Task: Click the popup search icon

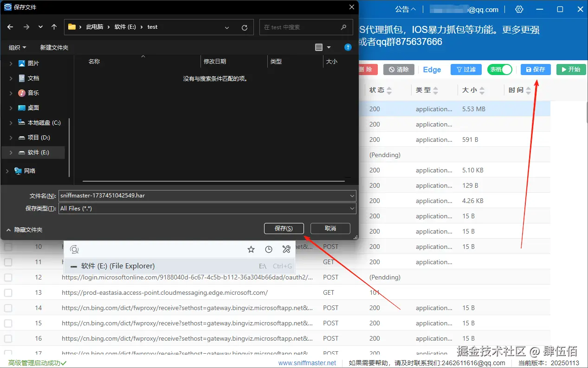Action: (74, 250)
